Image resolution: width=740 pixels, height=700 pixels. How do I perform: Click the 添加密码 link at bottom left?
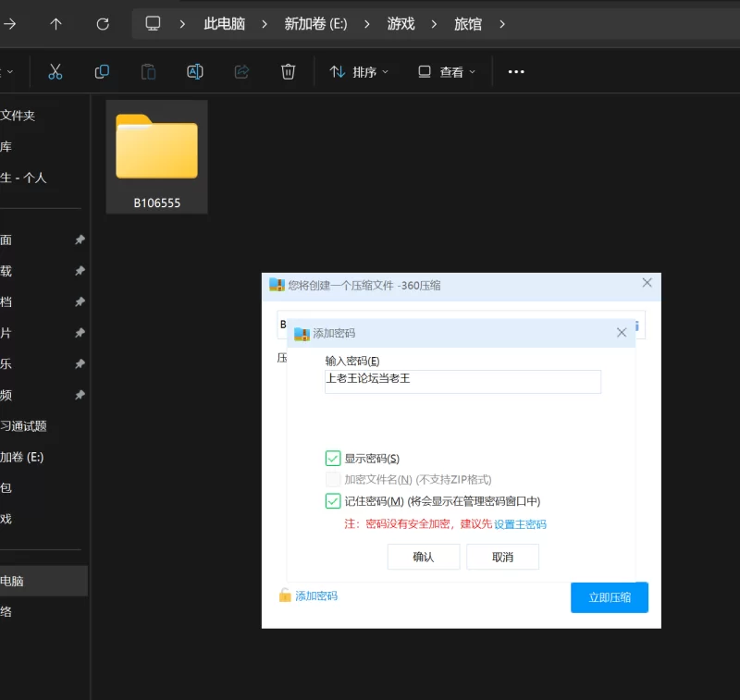[316, 596]
